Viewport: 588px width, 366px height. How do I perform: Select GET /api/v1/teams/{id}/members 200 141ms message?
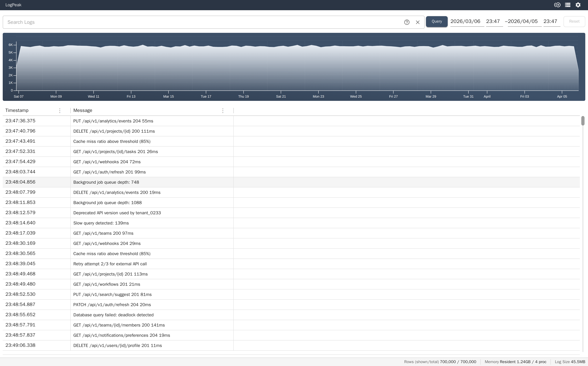point(119,325)
